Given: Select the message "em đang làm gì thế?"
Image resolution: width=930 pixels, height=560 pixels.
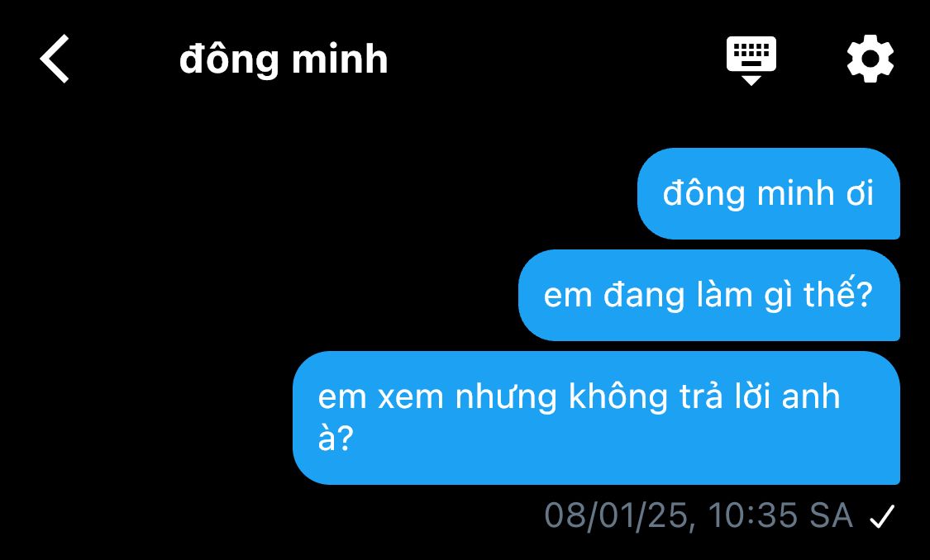Looking at the screenshot, I should tap(709, 295).
